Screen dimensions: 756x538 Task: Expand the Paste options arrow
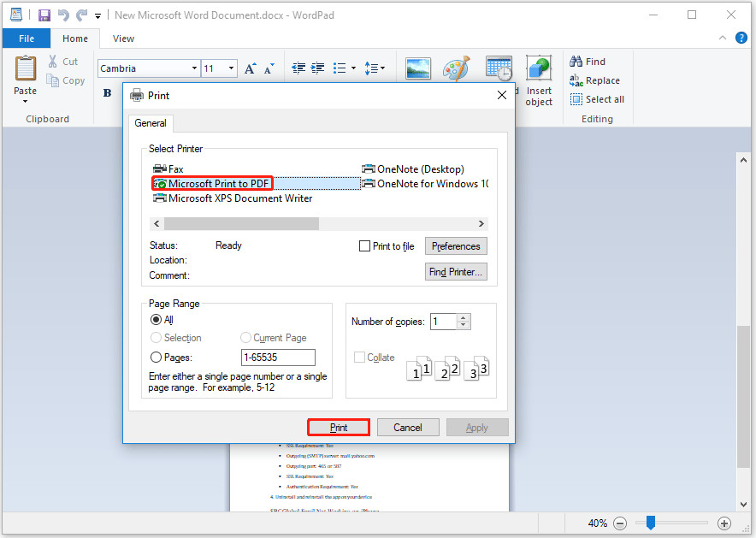25,101
